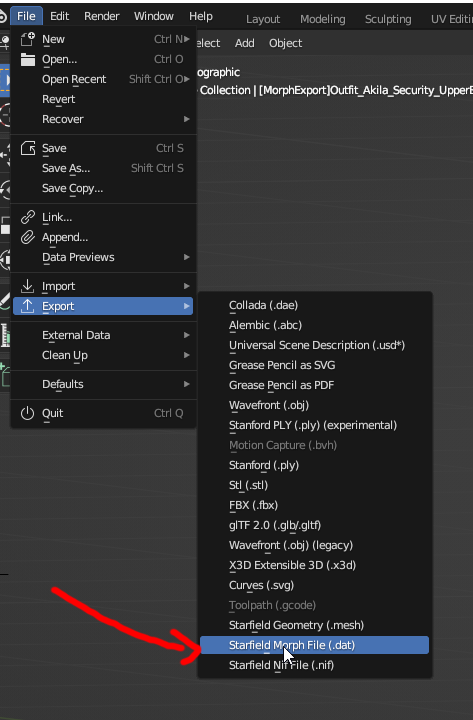Export as Stanford PLY (.ply) (experimental)
The width and height of the screenshot is (473, 720).
(314, 425)
